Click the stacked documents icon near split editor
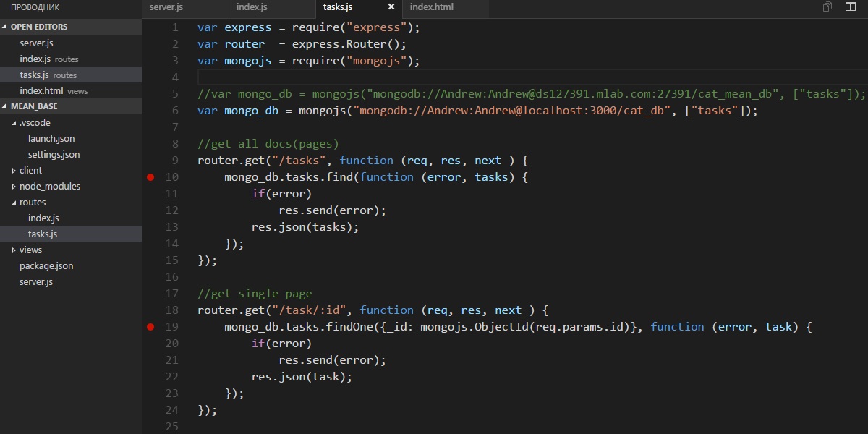 point(826,6)
